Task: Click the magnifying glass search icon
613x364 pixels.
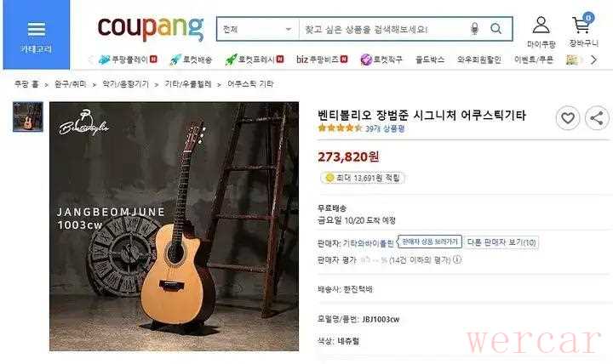Action: pyautogui.click(x=496, y=29)
